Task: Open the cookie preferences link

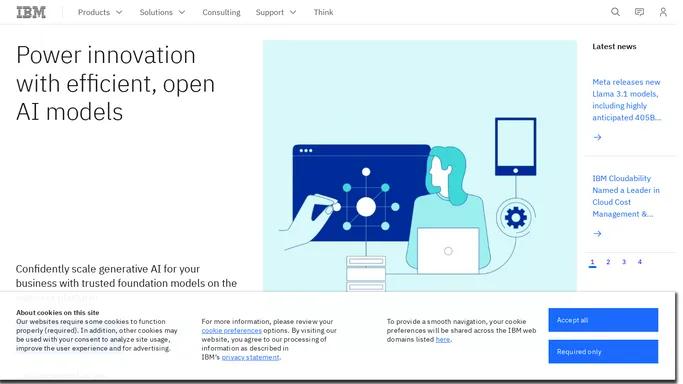Action: click(231, 330)
